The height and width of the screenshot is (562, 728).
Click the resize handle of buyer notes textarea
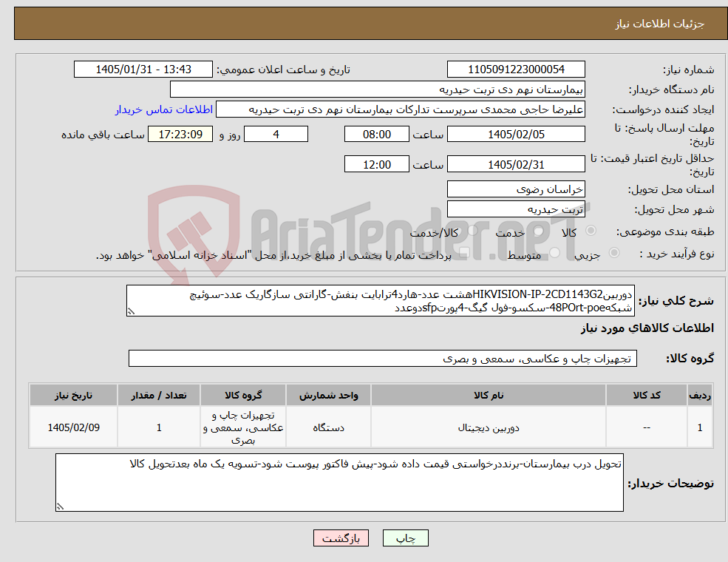[x=60, y=507]
